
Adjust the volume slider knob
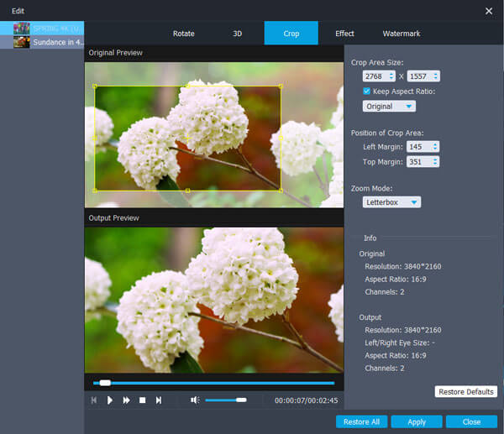(241, 400)
